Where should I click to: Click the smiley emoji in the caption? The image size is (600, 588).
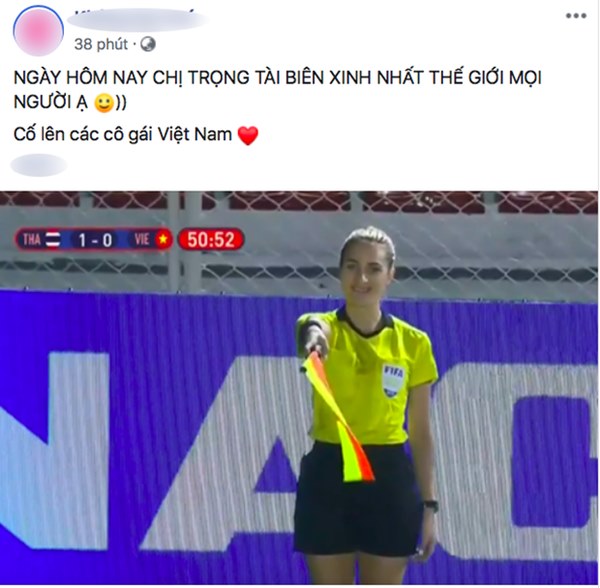[x=104, y=103]
